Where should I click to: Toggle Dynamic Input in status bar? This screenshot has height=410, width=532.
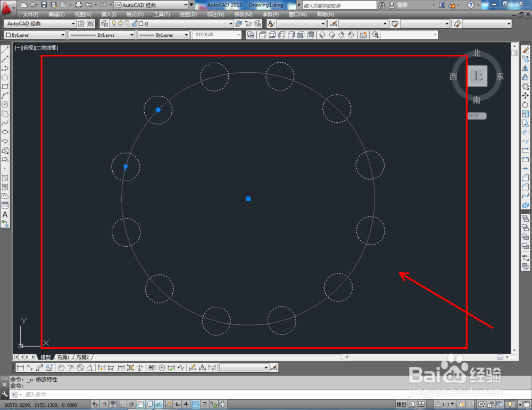click(177, 404)
